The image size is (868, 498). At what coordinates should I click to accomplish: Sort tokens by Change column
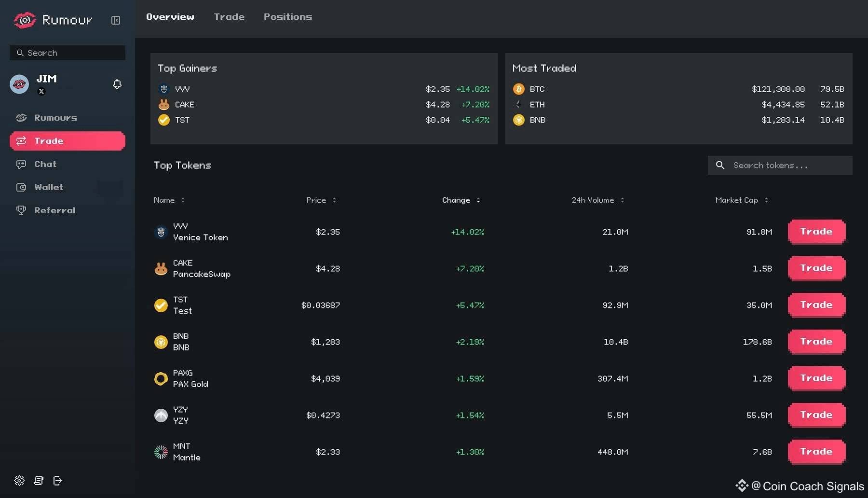[461, 200]
